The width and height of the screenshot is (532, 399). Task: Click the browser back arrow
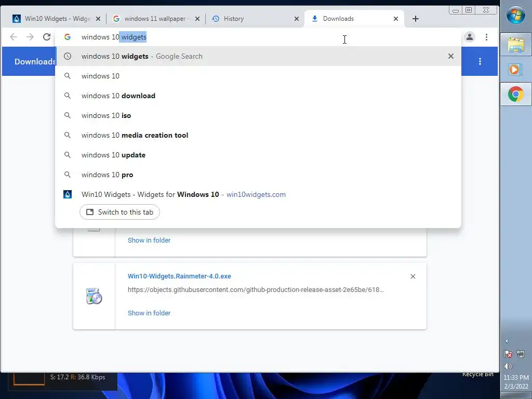[13, 37]
